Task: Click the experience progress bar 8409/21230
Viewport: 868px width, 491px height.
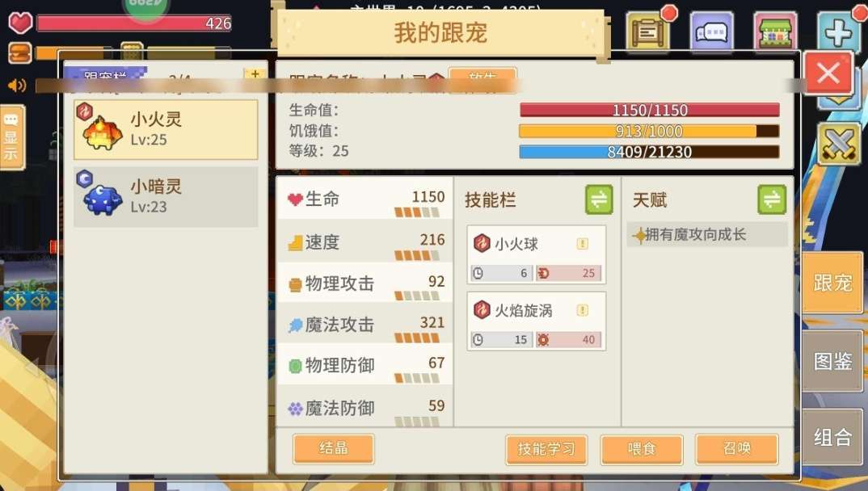Action: [x=649, y=152]
